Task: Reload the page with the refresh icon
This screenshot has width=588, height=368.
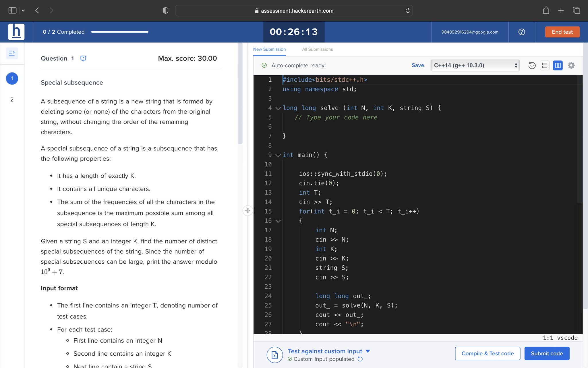Action: pyautogui.click(x=408, y=11)
